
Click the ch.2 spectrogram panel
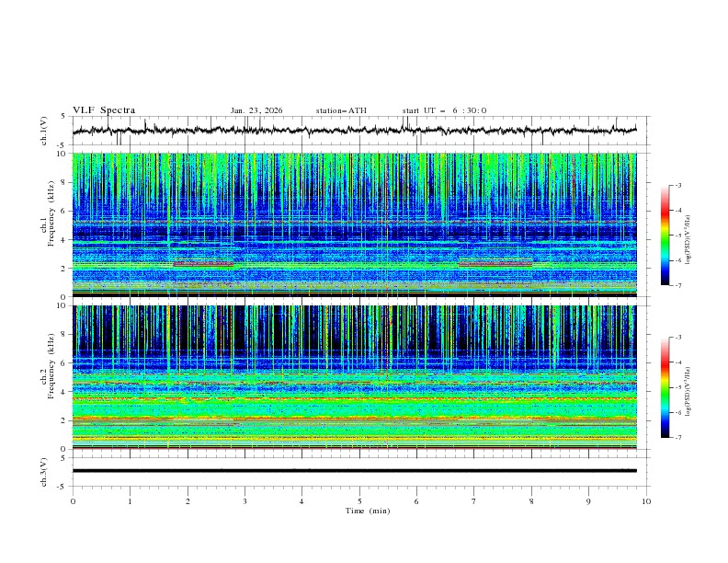354,377
